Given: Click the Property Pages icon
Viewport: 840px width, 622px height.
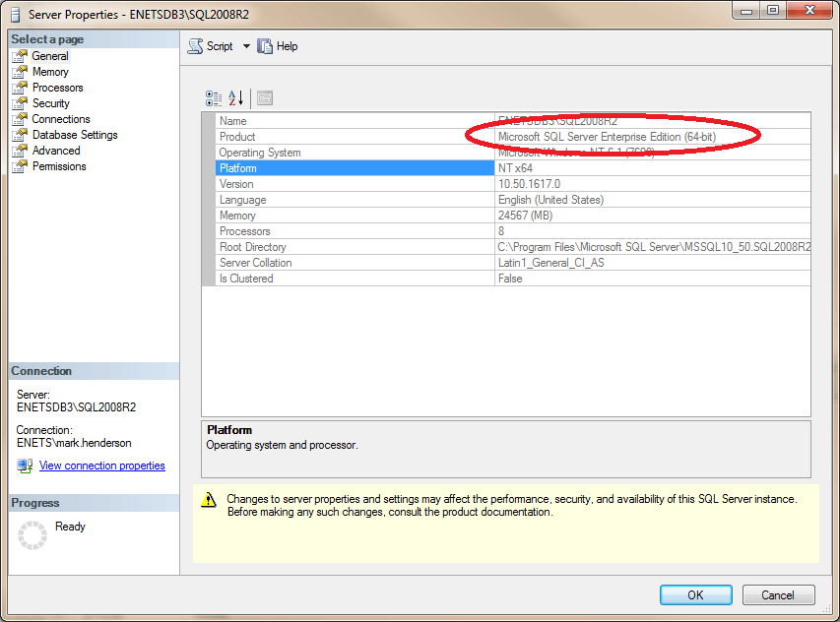Looking at the screenshot, I should tap(264, 97).
